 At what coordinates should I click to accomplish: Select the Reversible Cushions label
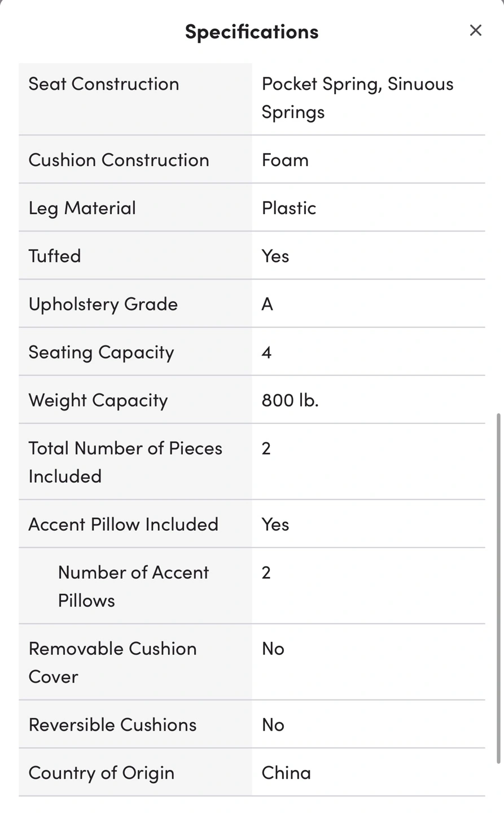(112, 724)
